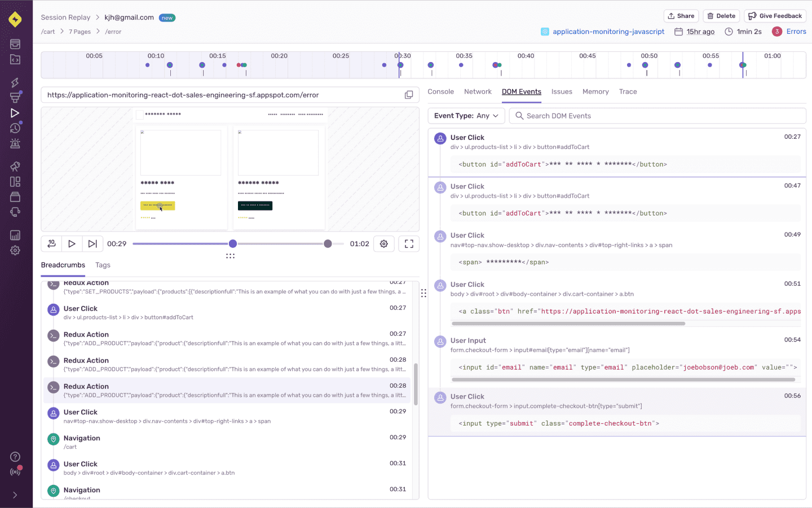This screenshot has width=812, height=508.
Task: Open the replay player settings gear
Action: (384, 244)
